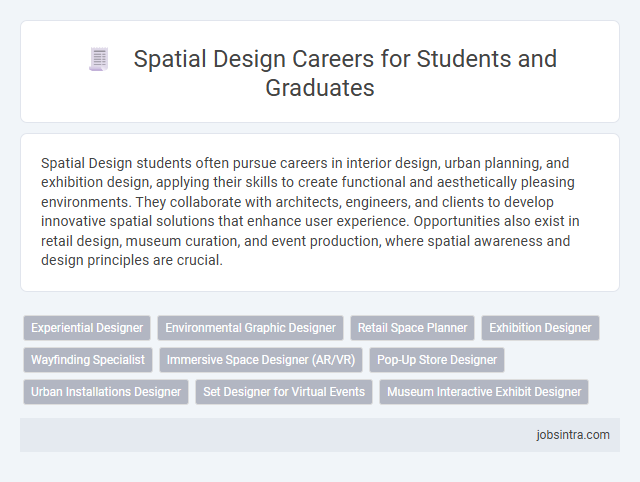Click the paragraph beginning 'Spatial Design students often'
640x482 pixels.
310,211
